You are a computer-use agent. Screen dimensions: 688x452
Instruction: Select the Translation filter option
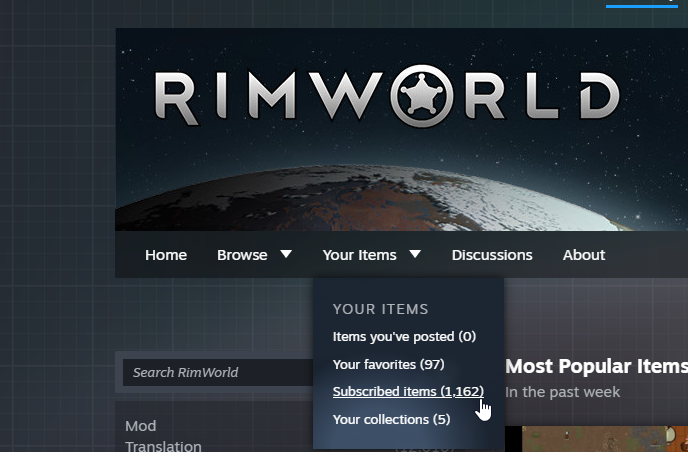tap(163, 446)
